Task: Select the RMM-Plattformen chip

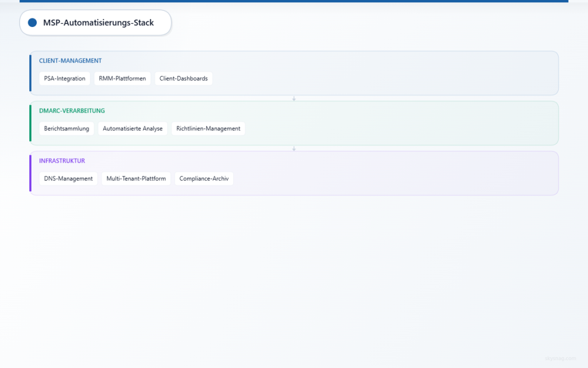Action: point(122,78)
